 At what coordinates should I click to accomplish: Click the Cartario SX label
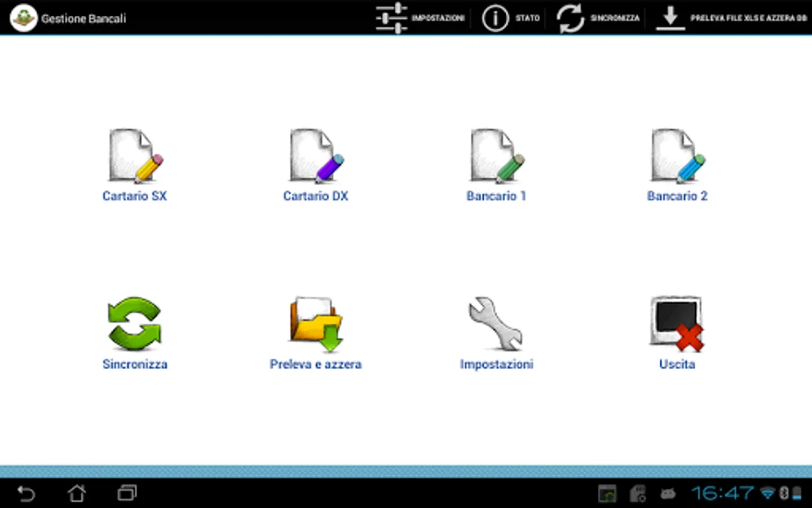135,196
